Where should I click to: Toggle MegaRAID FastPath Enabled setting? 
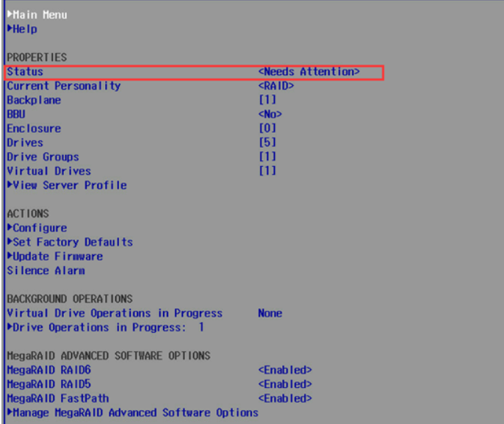(285, 398)
